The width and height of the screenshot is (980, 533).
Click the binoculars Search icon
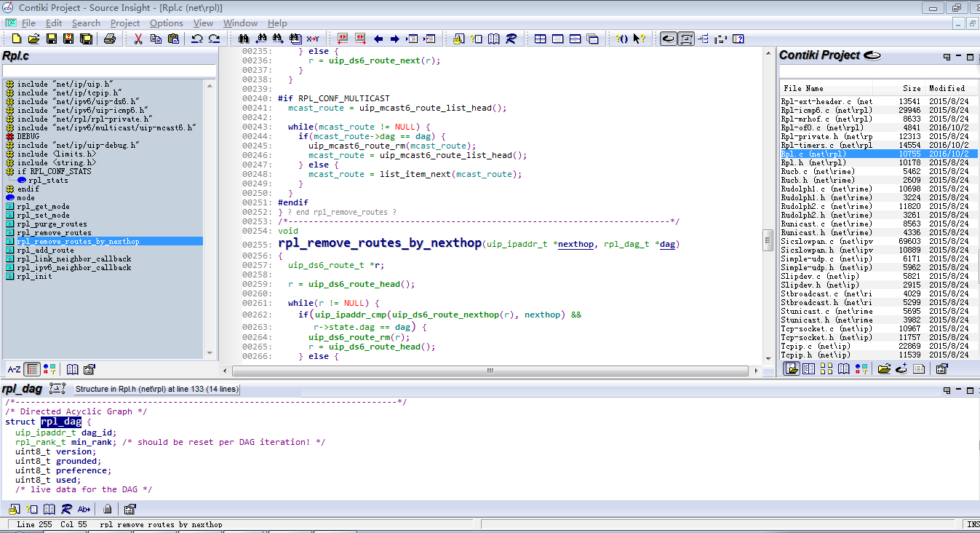point(243,39)
